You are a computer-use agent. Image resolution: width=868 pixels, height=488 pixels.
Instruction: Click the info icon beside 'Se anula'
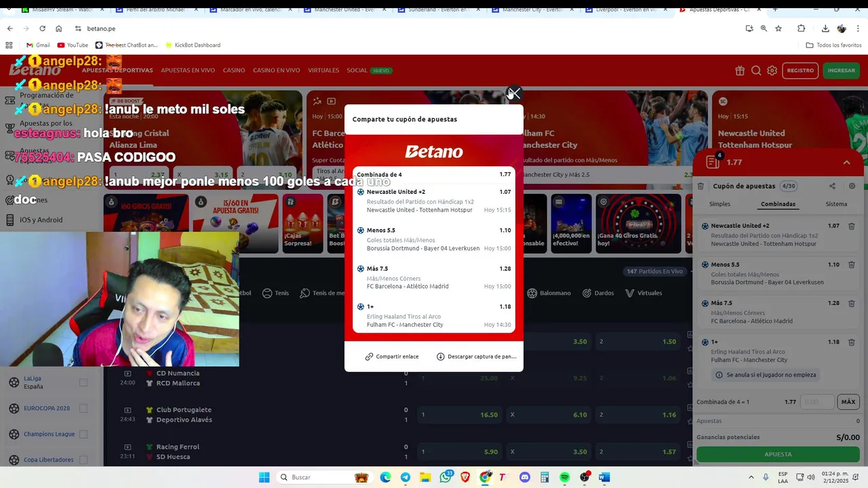[x=719, y=375]
